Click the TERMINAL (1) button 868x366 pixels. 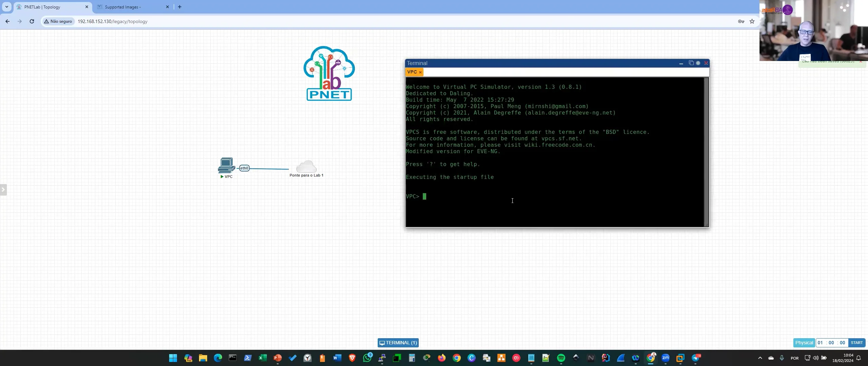(x=398, y=343)
